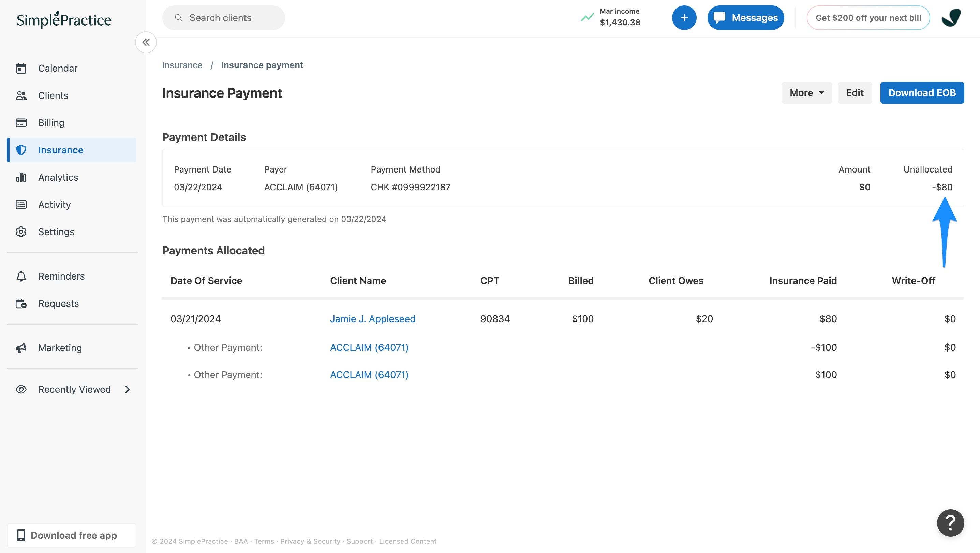Click the SimplePractice logo
This screenshot has height=553, width=980.
pyautogui.click(x=64, y=19)
